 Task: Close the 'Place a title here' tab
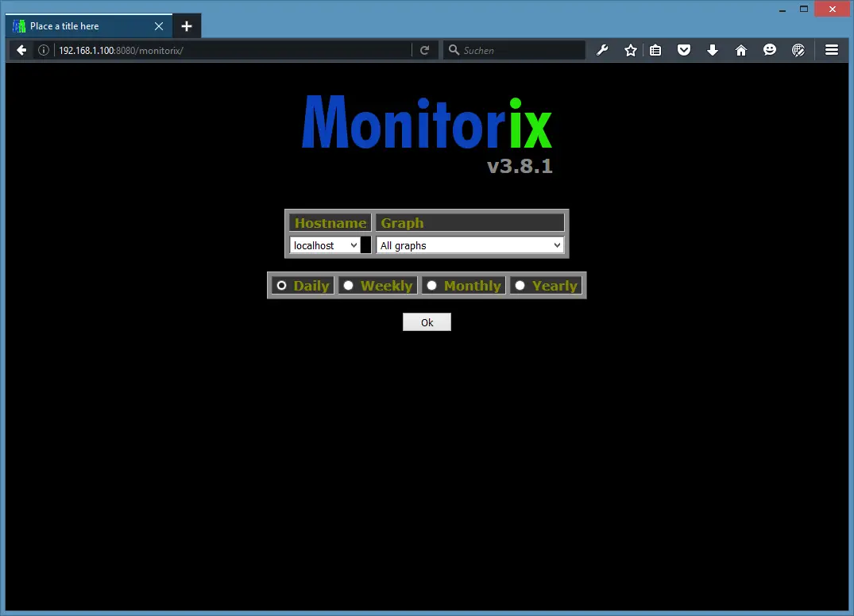click(159, 26)
